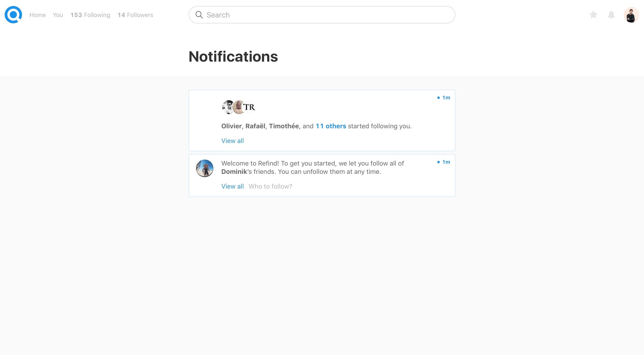Open the favorites star icon
The image size is (644, 355).
point(593,14)
